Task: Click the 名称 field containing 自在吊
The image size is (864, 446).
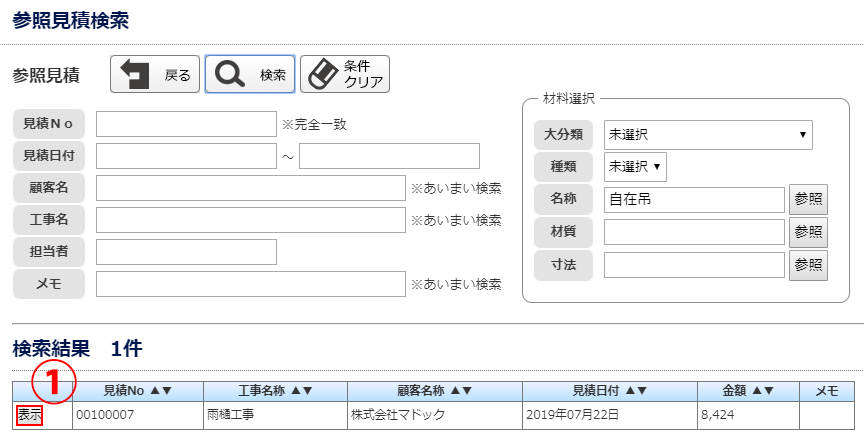Action: click(694, 199)
